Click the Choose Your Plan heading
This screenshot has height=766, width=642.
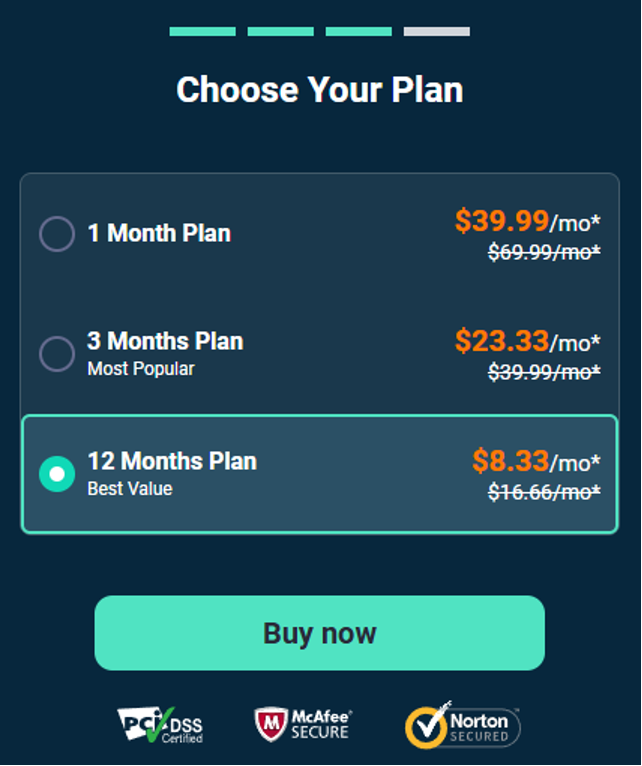click(320, 90)
